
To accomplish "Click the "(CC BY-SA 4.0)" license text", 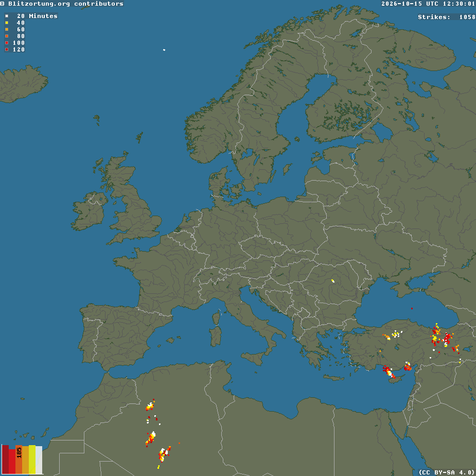I will 447,472.
